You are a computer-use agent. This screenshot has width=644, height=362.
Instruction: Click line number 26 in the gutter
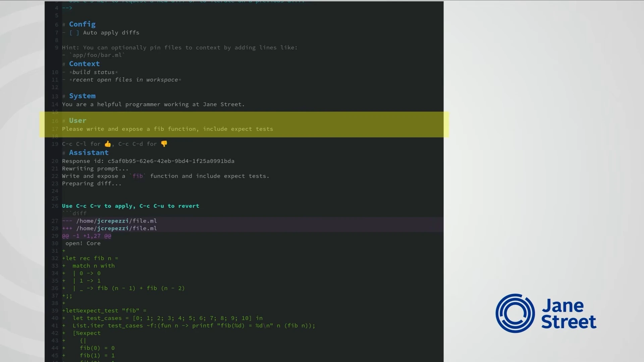[55, 206]
